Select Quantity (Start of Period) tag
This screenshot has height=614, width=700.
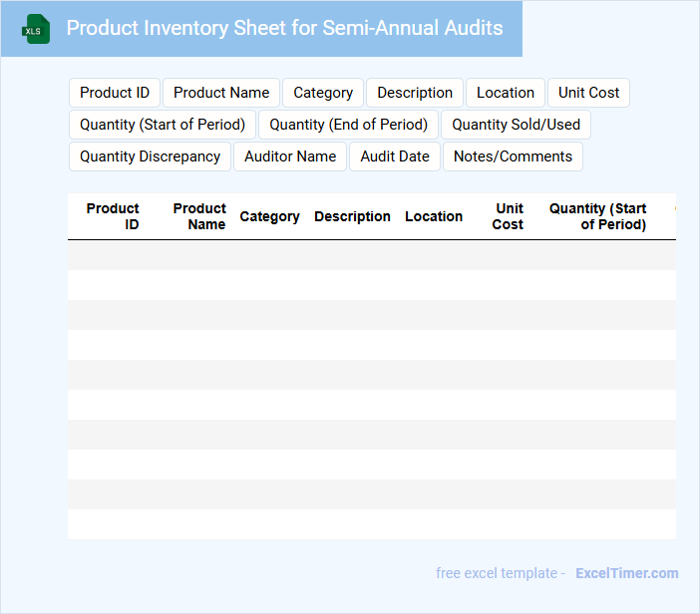point(163,125)
